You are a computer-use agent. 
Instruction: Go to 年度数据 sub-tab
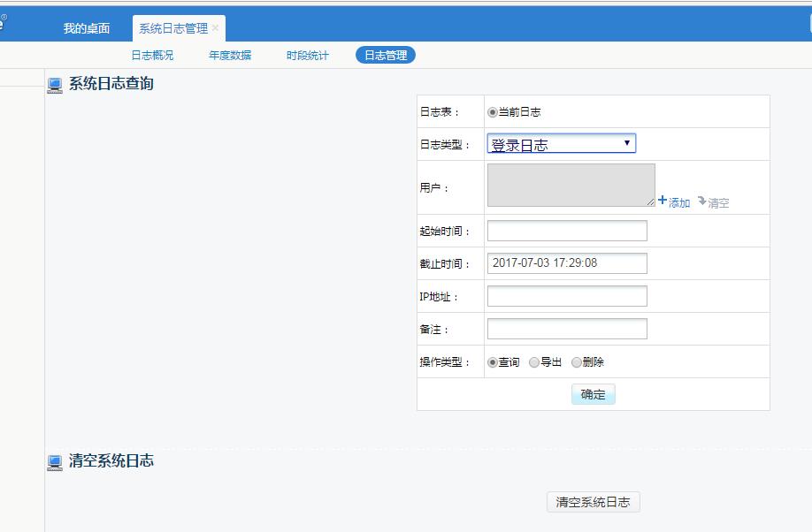[x=230, y=55]
